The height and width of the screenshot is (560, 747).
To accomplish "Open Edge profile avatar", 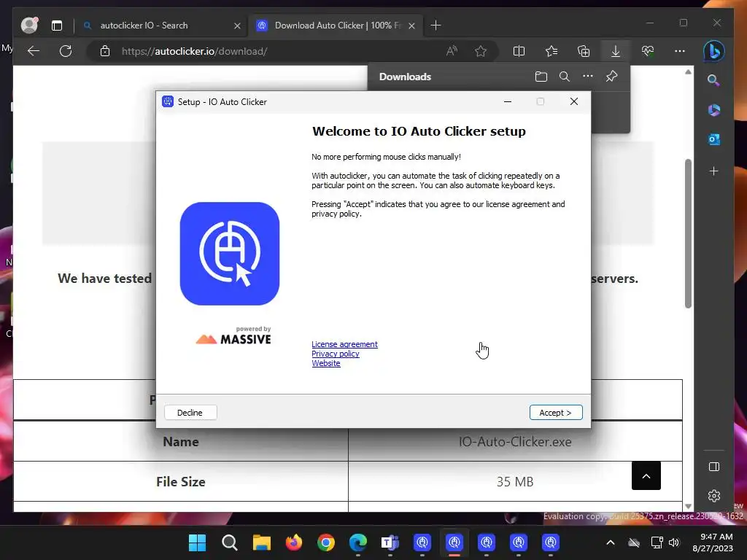I will tap(29, 25).
